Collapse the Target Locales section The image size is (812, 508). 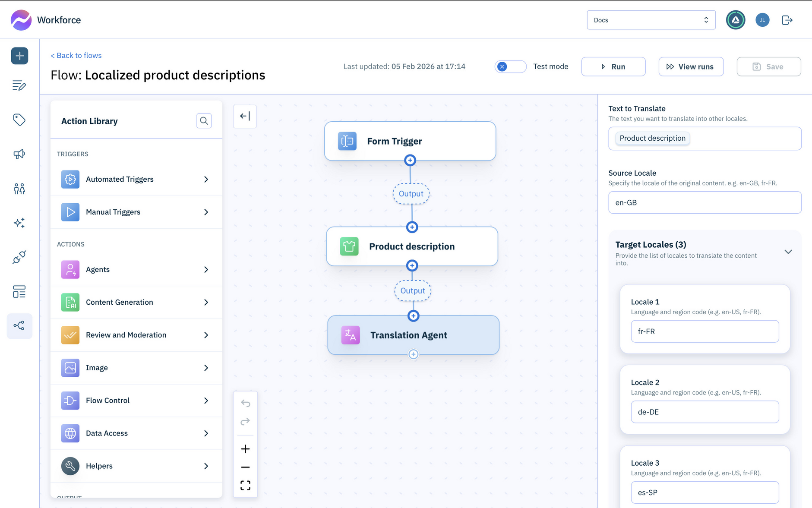pos(788,252)
